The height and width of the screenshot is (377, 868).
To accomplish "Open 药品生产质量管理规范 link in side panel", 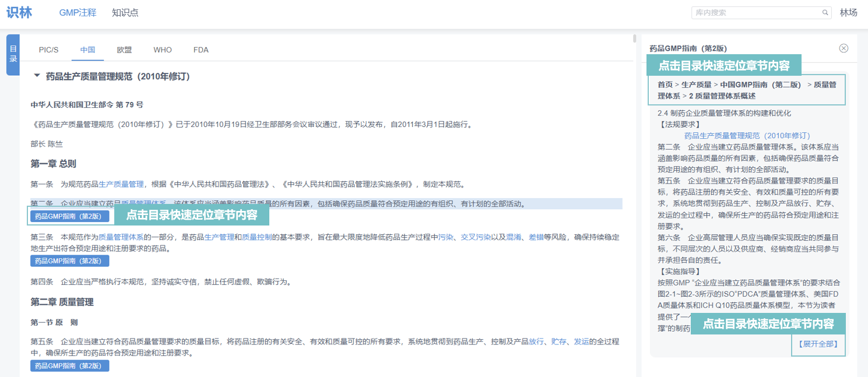I will pos(747,136).
